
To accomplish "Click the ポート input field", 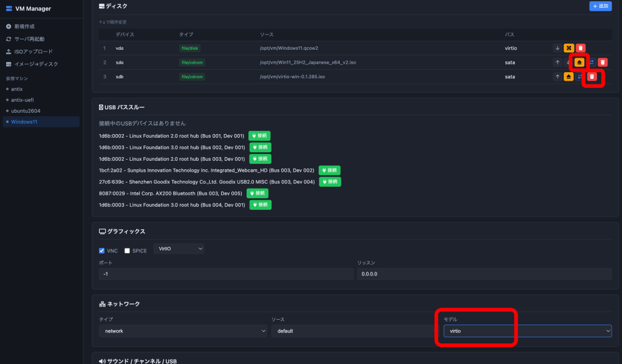I will coord(226,274).
